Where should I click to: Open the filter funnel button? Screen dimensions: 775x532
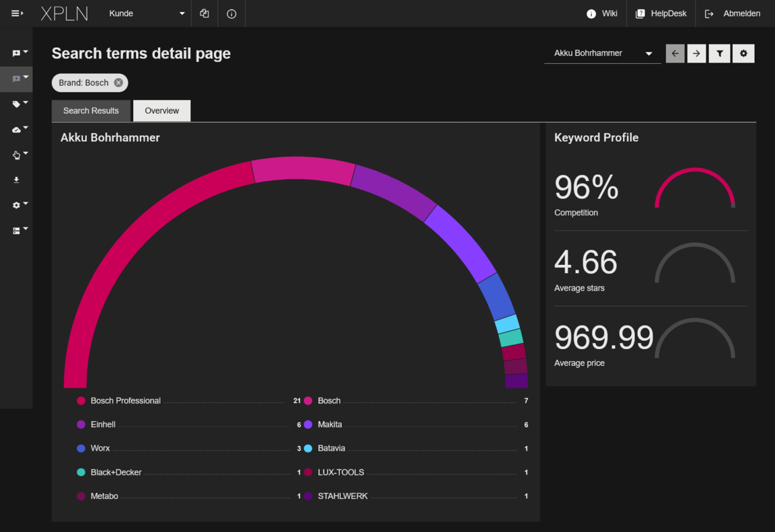[x=720, y=53]
